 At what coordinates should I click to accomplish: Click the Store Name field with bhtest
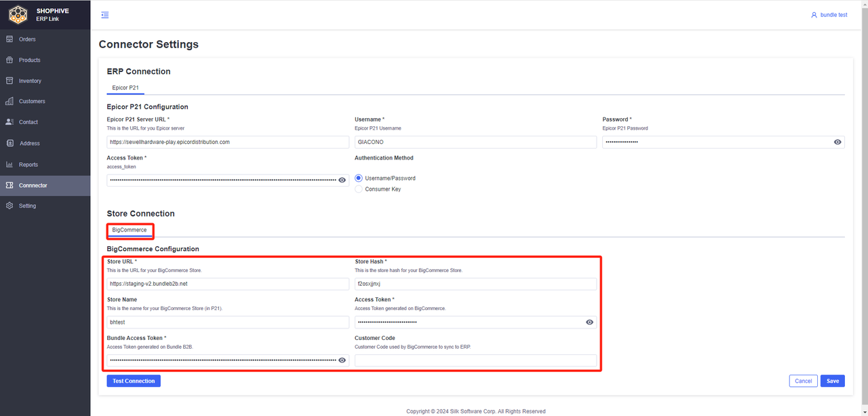228,322
